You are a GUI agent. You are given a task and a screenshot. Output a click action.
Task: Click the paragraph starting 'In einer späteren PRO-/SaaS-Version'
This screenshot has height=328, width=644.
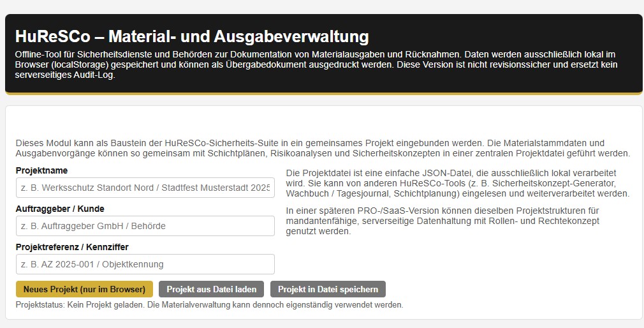click(x=443, y=221)
